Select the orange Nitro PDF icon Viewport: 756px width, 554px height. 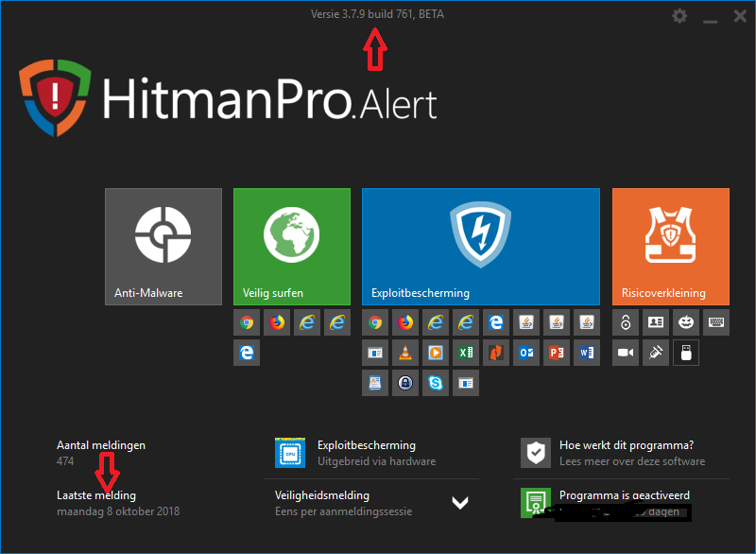point(496,353)
